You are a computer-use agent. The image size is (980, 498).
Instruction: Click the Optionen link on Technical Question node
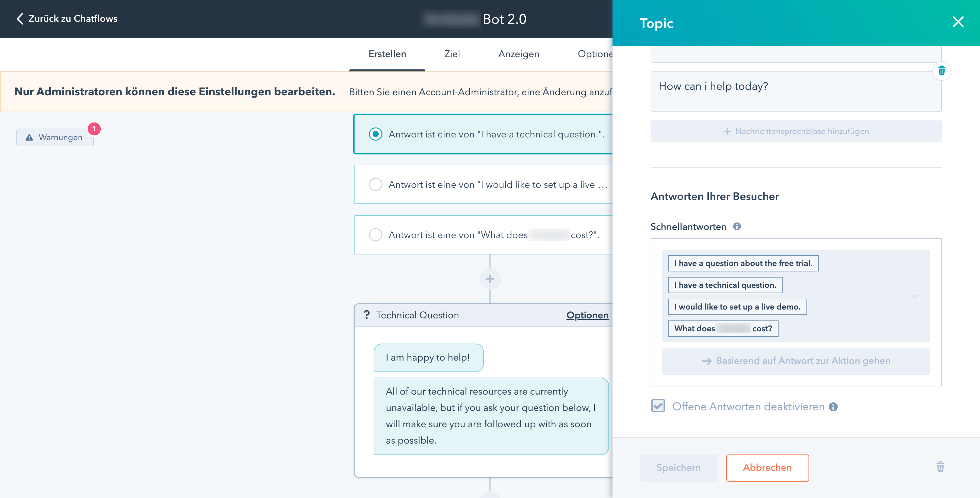click(x=587, y=314)
